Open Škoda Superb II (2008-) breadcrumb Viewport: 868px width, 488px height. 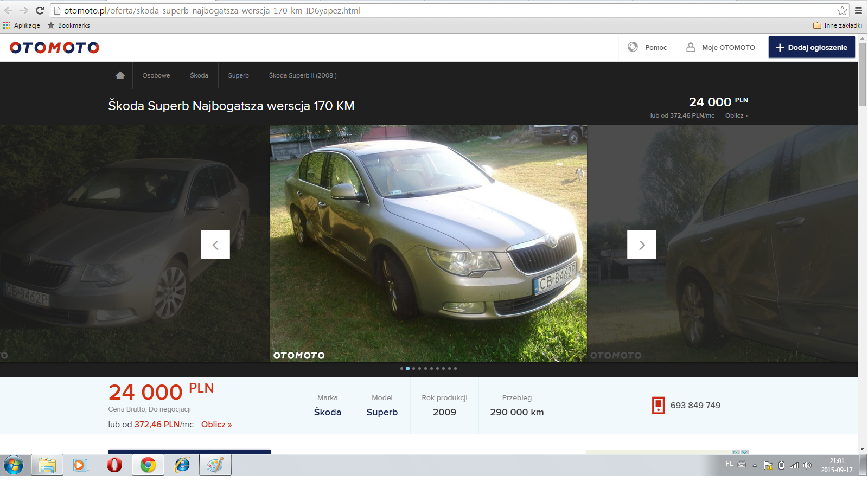coord(303,75)
